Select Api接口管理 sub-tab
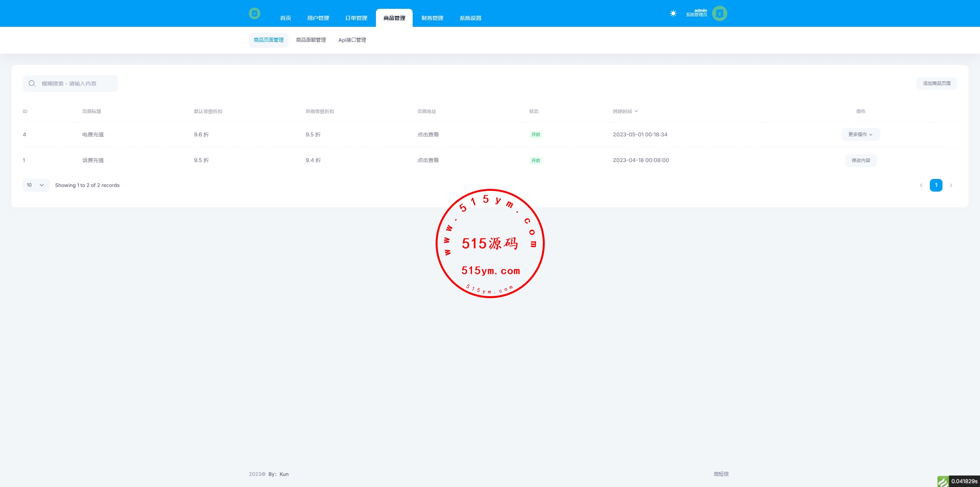This screenshot has height=487, width=980. tap(352, 40)
